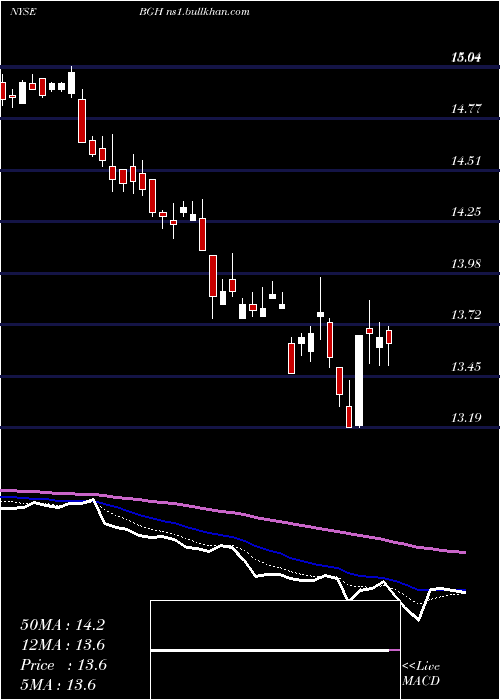Click the 14.25 price level label
Viewport: 500px width, 700px height.
click(x=467, y=212)
